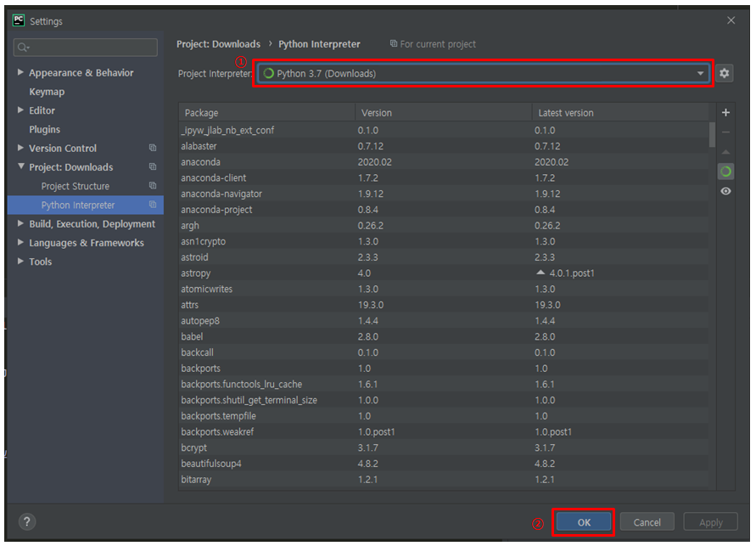Click the project-scope icon beside Project Structure
Viewport: 756px width, 546px height.
pos(153,186)
